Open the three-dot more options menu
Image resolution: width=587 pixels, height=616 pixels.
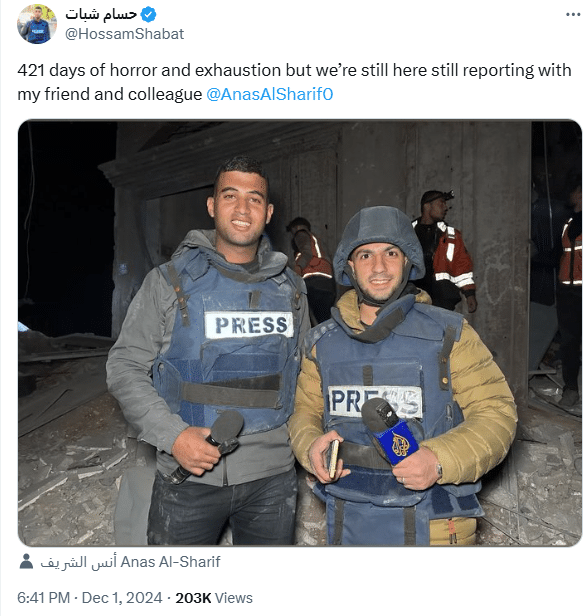click(x=573, y=15)
